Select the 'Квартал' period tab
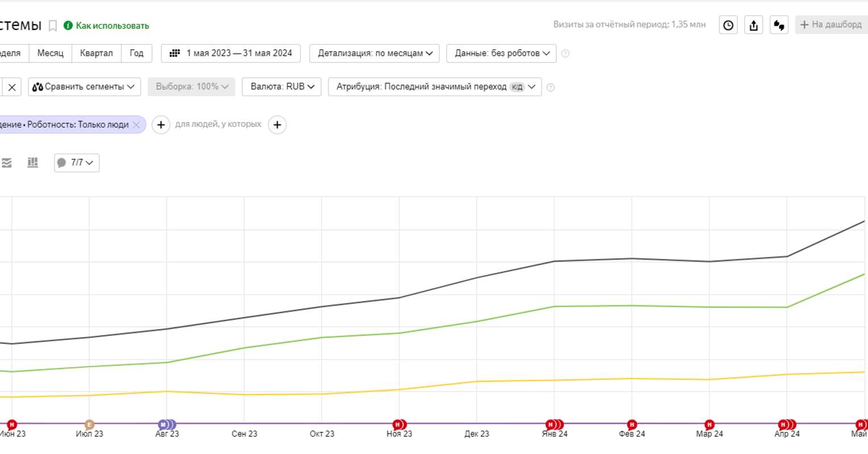Viewport: 868px width, 454px height. click(96, 53)
